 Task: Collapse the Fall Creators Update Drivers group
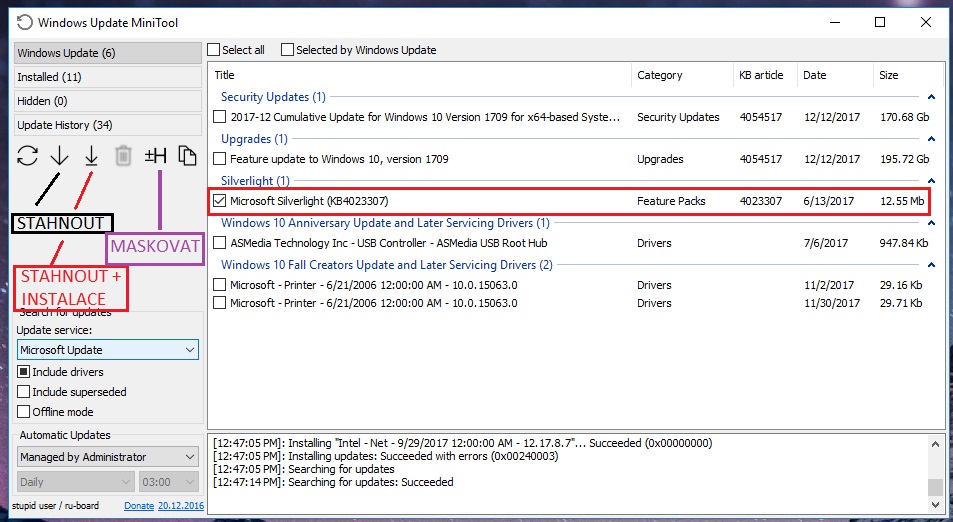[x=931, y=265]
